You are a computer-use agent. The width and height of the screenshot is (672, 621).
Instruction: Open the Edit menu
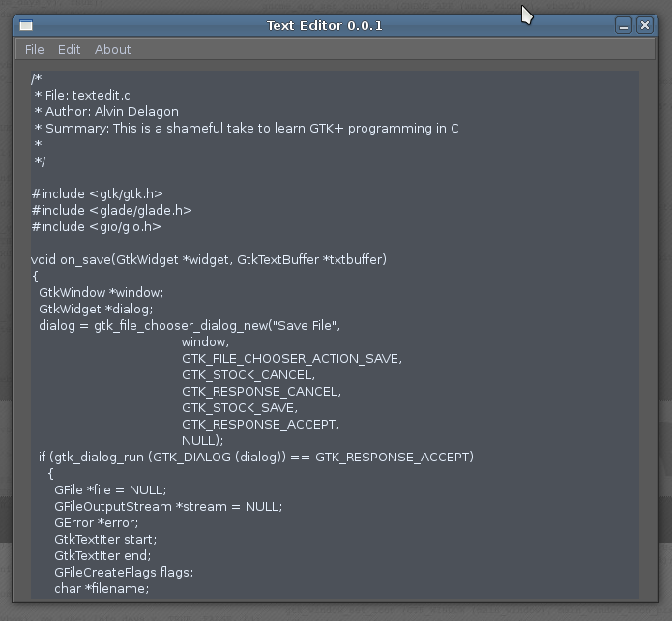69,49
